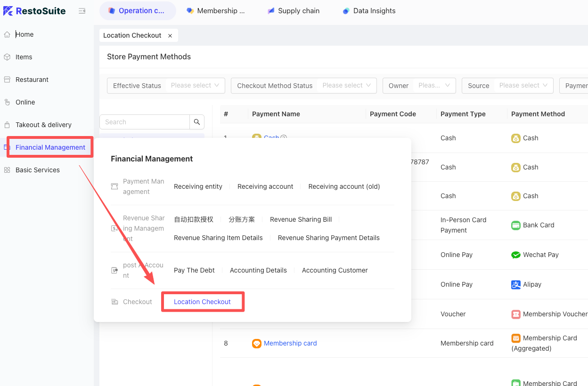This screenshot has width=588, height=386.
Task: Collapse the sidebar using the menu-fold icon
Action: (x=82, y=11)
